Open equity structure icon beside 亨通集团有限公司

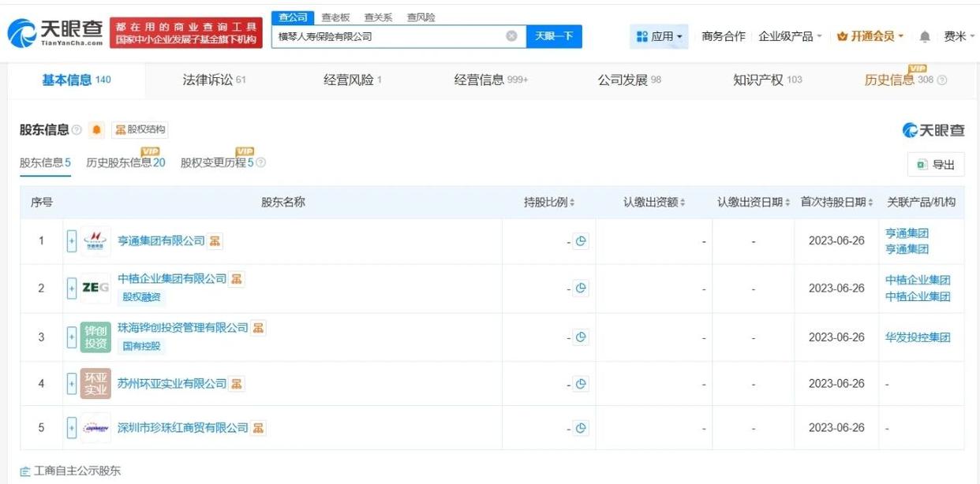215,241
